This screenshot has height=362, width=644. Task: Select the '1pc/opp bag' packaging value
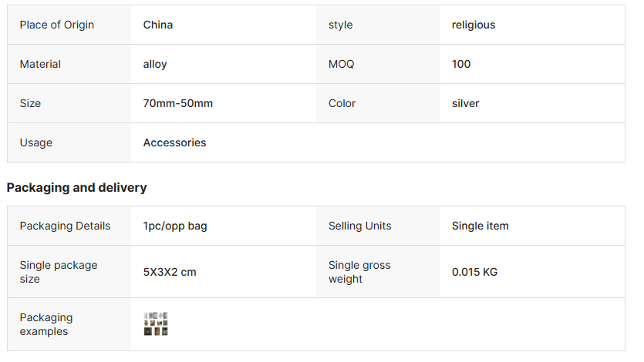175,226
